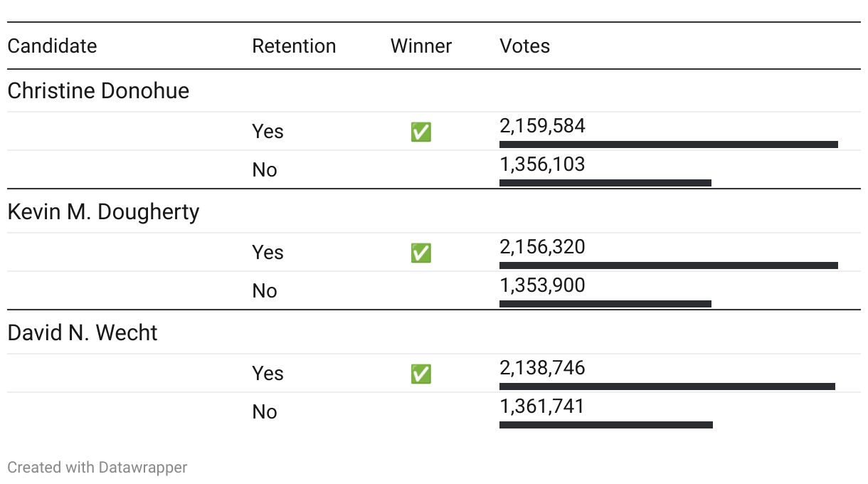The height and width of the screenshot is (484, 868).
Task: Select the Kevin M. Dougherty group row
Action: point(103,212)
